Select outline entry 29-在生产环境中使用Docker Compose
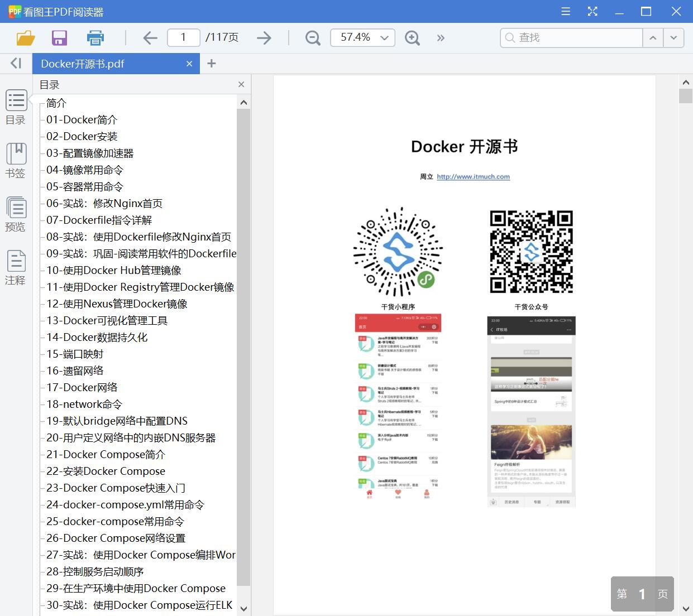The height and width of the screenshot is (616, 693). click(x=136, y=589)
